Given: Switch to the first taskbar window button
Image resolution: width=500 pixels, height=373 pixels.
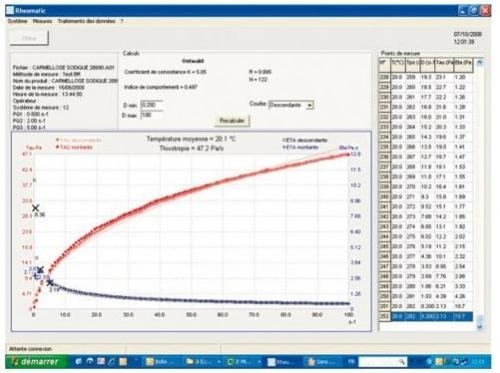Looking at the screenshot, I should pyautogui.click(x=162, y=361).
